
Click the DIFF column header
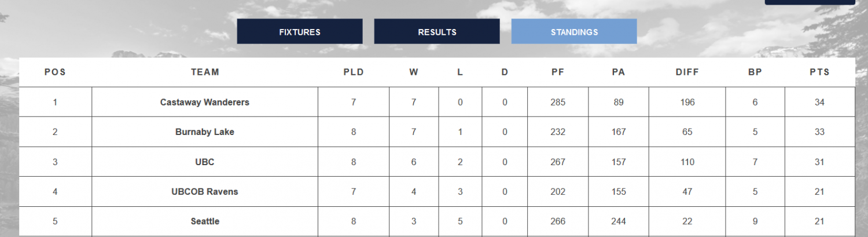tap(687, 72)
